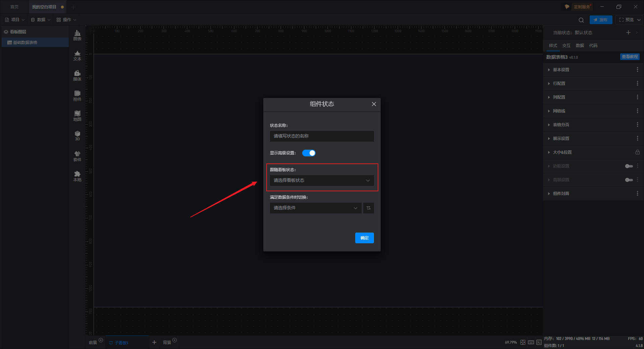Image resolution: width=644 pixels, height=349 pixels.
Task: Switch to the 交互 tab
Action: point(567,46)
